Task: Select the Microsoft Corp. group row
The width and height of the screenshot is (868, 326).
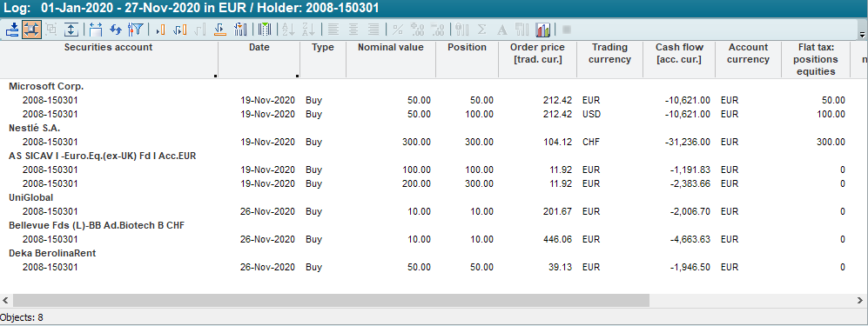Action: 46,86
